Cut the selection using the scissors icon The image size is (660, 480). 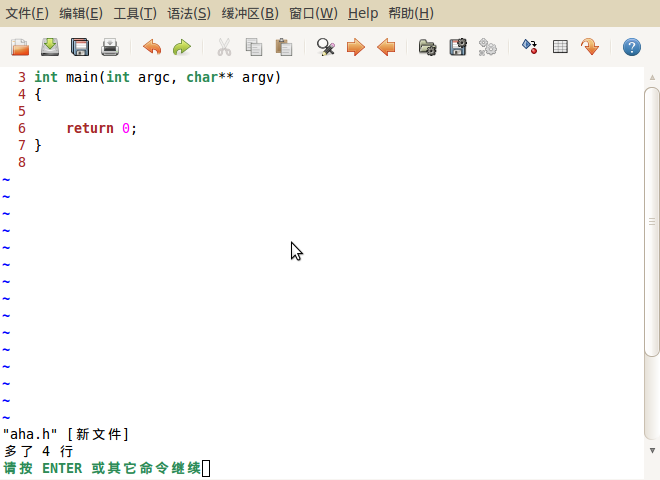224,47
